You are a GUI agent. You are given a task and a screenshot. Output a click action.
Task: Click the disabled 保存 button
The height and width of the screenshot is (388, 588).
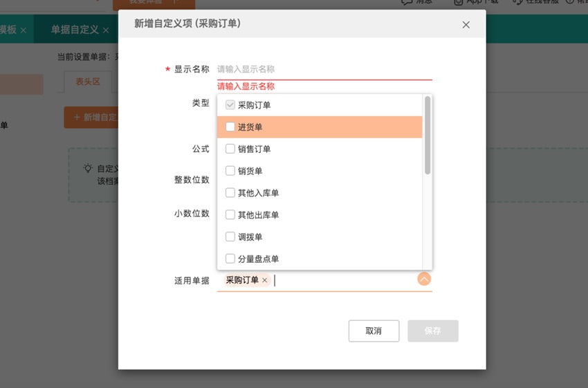(433, 331)
